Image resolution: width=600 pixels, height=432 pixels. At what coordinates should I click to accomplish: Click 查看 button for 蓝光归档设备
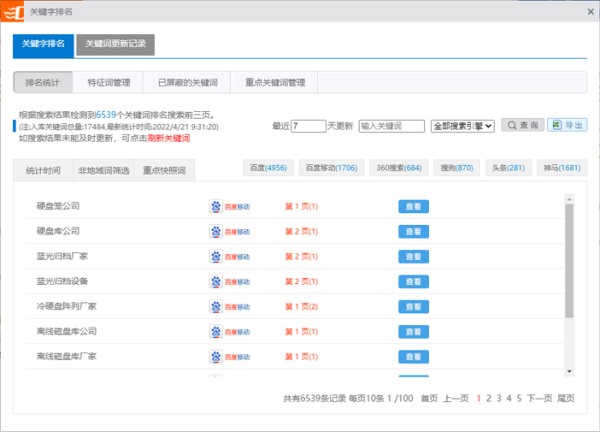coord(413,282)
